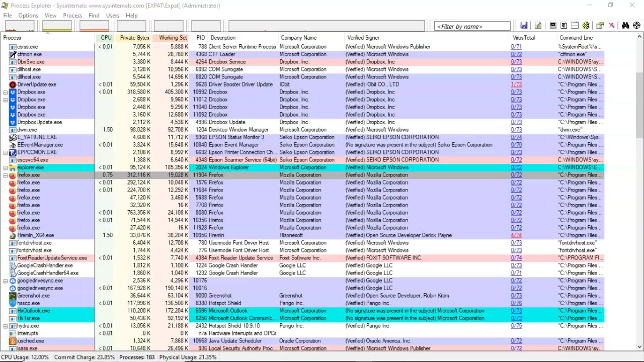Collapse the EPPCCMON.EXE tree node
This screenshot has height=362, width=644.
point(6,152)
